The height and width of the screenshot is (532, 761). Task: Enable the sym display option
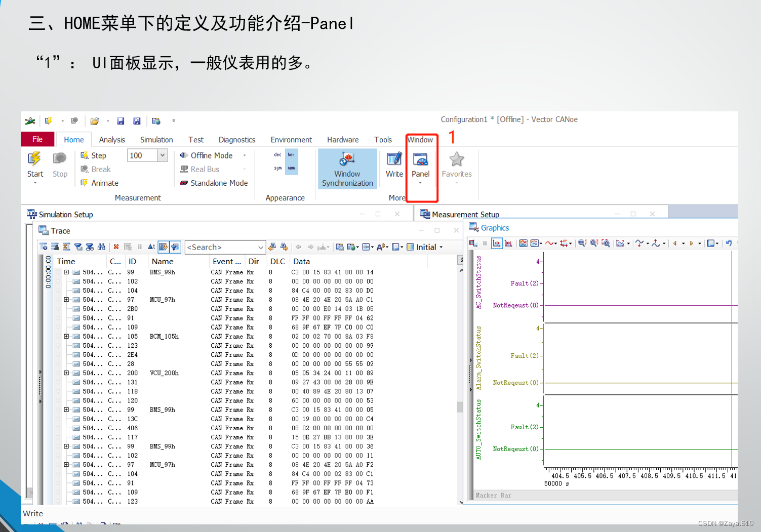point(277,168)
